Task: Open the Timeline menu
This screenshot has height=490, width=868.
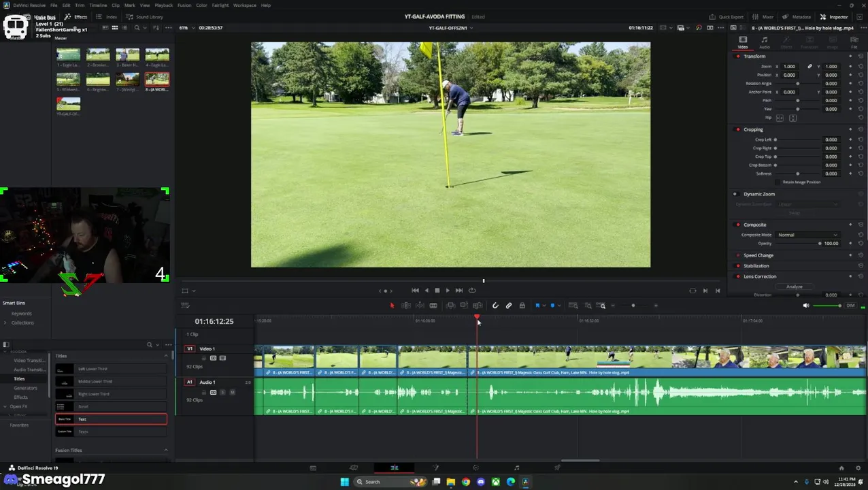Action: click(98, 5)
